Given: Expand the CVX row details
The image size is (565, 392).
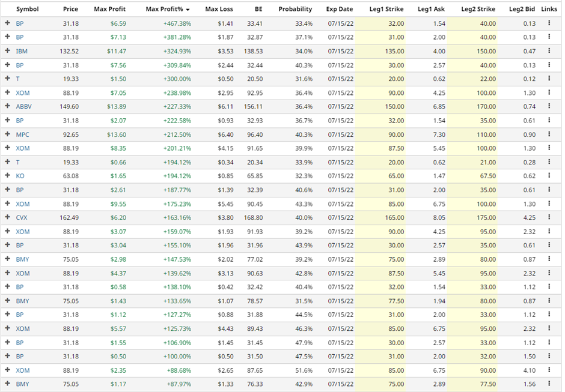Looking at the screenshot, I should click(x=7, y=218).
